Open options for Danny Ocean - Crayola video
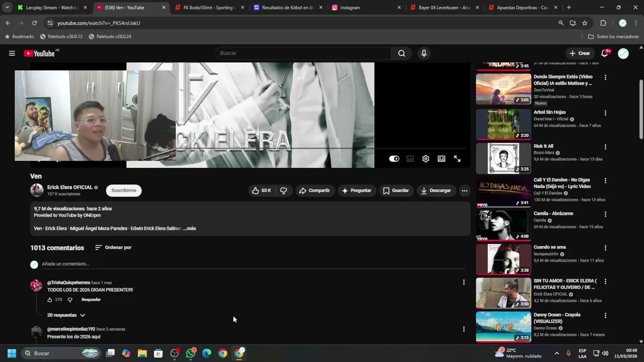Screen dimensions: 644x362 point(605,316)
